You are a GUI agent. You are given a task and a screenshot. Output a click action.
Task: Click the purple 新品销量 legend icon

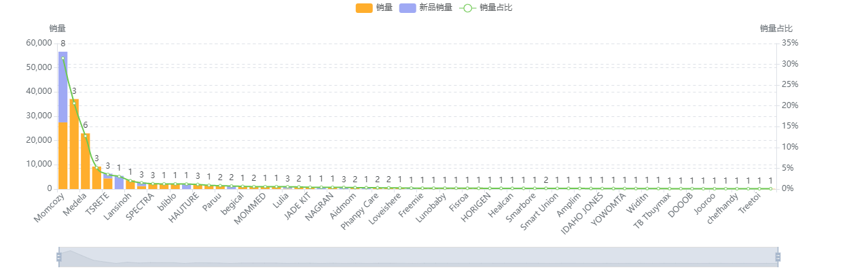407,7
